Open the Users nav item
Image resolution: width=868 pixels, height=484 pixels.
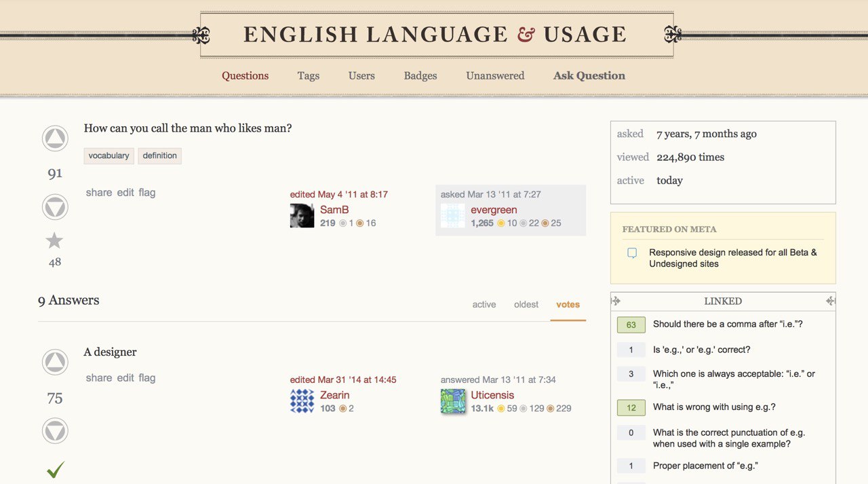[x=361, y=75]
